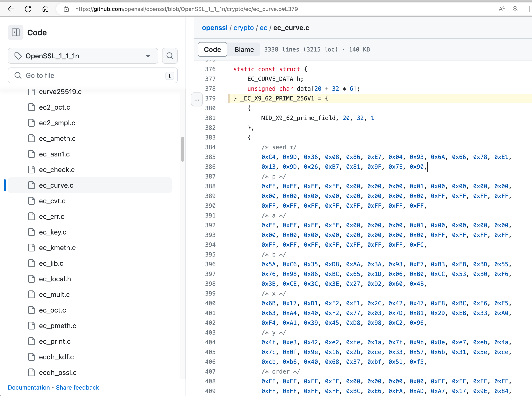This screenshot has width=532, height=396.
Task: Open ec_ameth.c in the file tree
Action: tap(57, 138)
